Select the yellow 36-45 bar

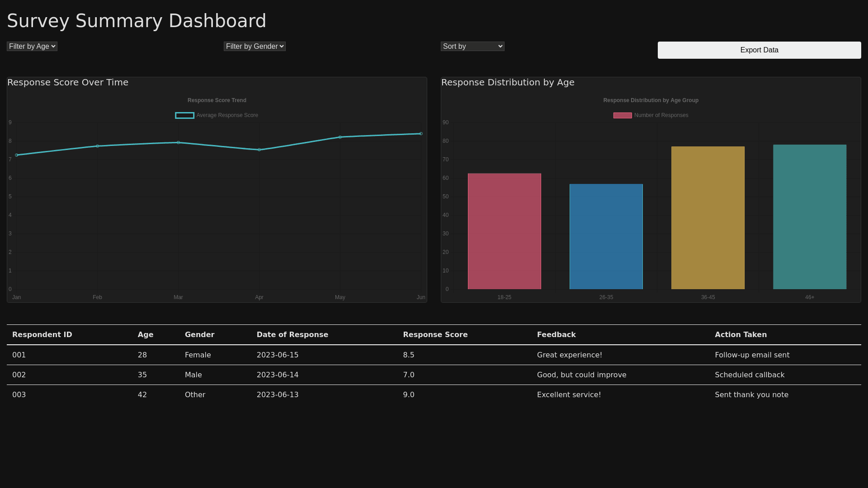pos(708,218)
